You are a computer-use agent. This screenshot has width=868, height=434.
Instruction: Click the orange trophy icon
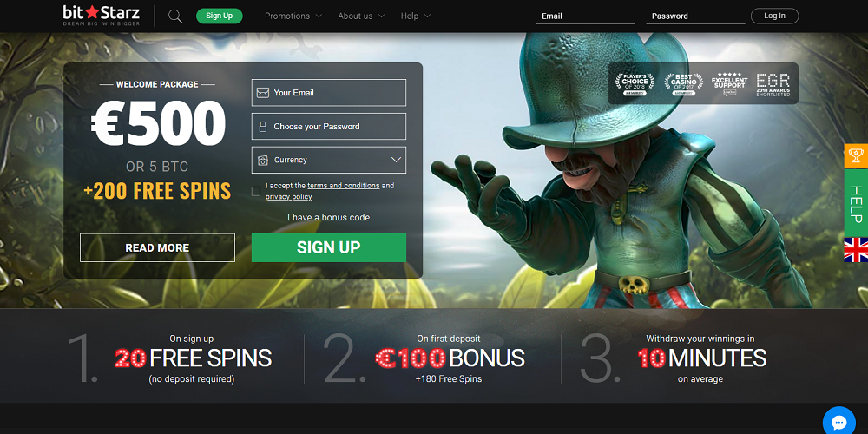coord(856,156)
